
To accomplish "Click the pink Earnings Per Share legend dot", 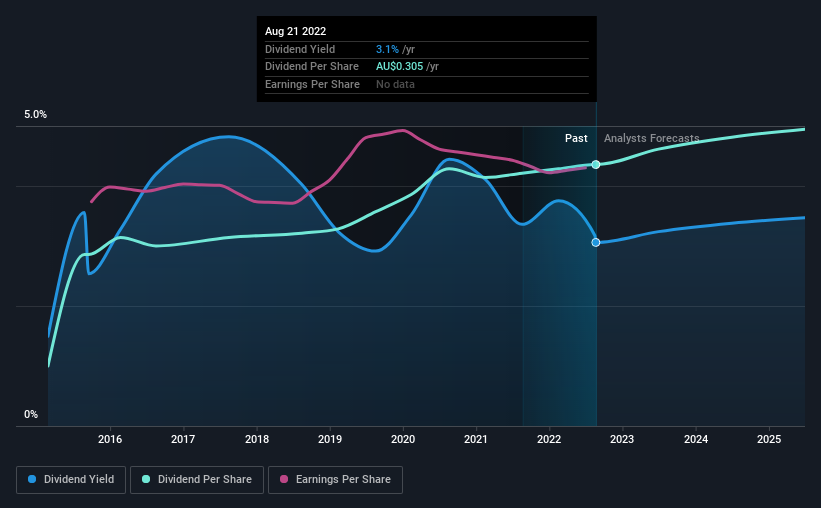I will pyautogui.click(x=284, y=479).
